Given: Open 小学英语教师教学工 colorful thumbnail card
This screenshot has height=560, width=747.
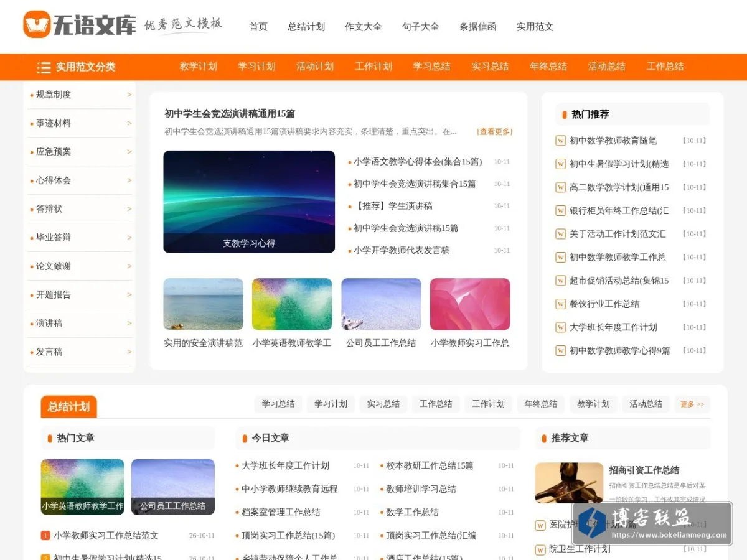Looking at the screenshot, I should [292, 304].
